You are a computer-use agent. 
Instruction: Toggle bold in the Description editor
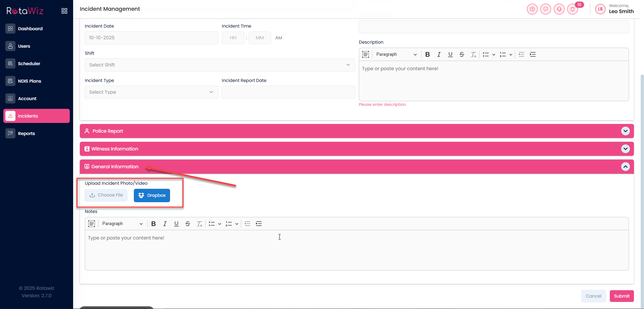click(x=427, y=54)
